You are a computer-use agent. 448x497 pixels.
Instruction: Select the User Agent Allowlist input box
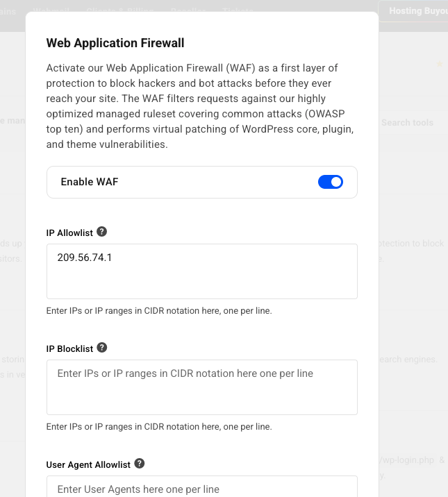[201, 488]
